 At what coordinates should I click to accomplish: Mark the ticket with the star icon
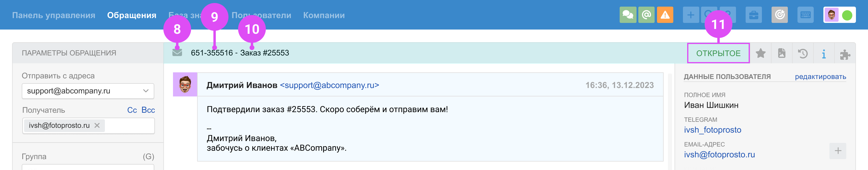coord(760,53)
